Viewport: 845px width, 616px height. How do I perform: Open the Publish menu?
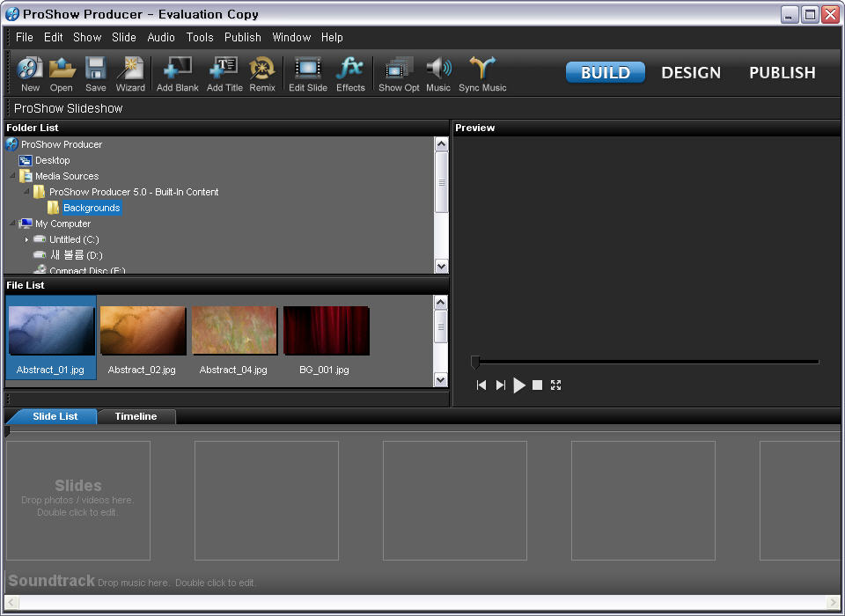pyautogui.click(x=243, y=37)
